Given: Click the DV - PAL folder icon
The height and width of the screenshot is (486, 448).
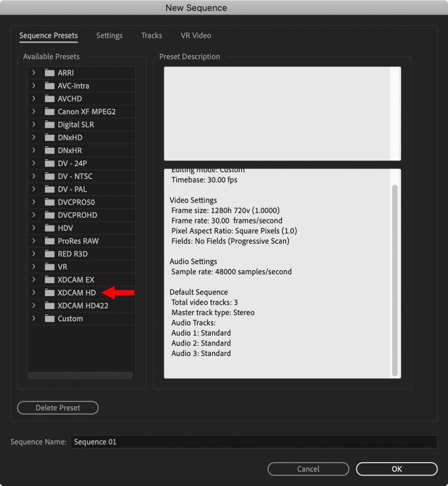Looking at the screenshot, I should [49, 189].
